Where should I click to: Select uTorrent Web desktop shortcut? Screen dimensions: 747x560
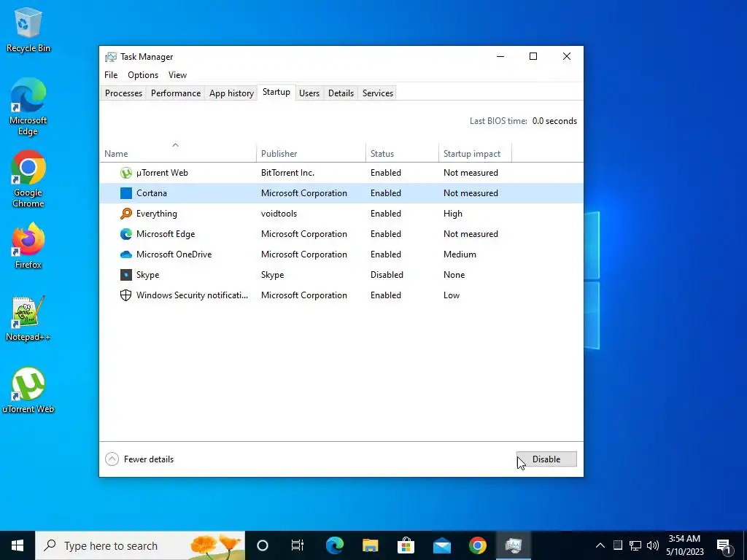[28, 391]
